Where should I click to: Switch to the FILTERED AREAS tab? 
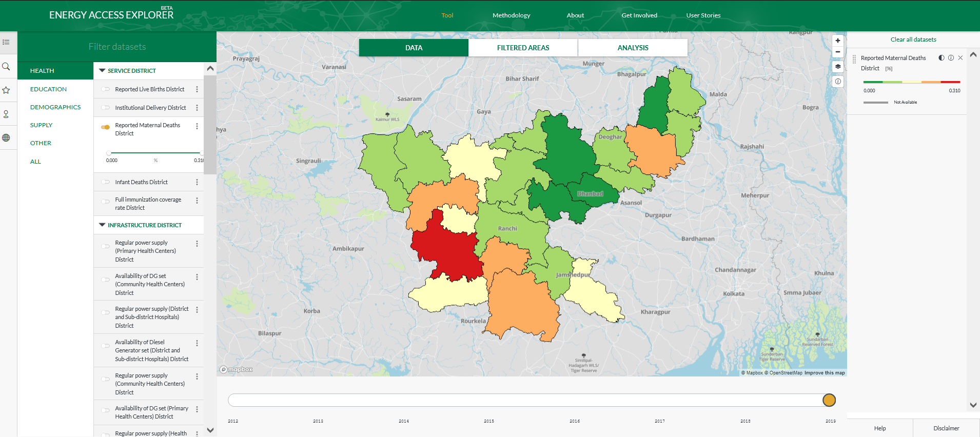coord(523,48)
